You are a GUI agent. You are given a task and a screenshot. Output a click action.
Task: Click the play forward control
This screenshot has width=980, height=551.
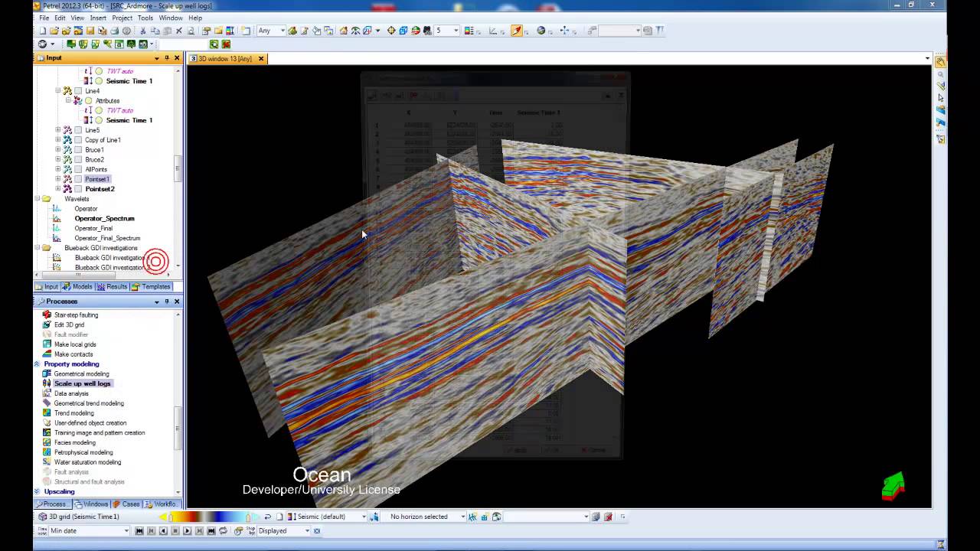point(188,530)
